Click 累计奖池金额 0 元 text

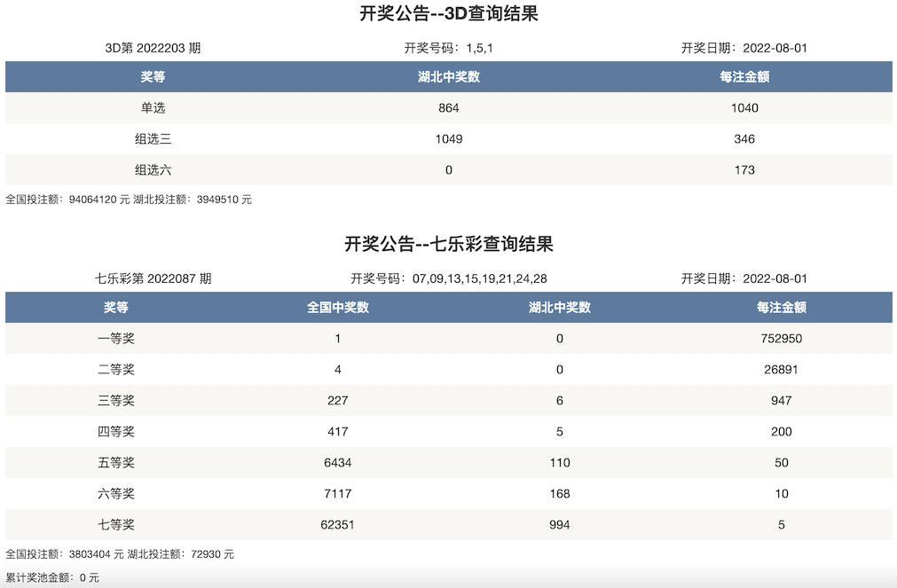[x=52, y=577]
